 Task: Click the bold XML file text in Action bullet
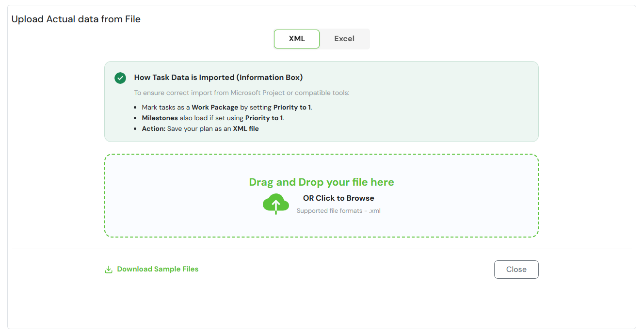point(245,129)
